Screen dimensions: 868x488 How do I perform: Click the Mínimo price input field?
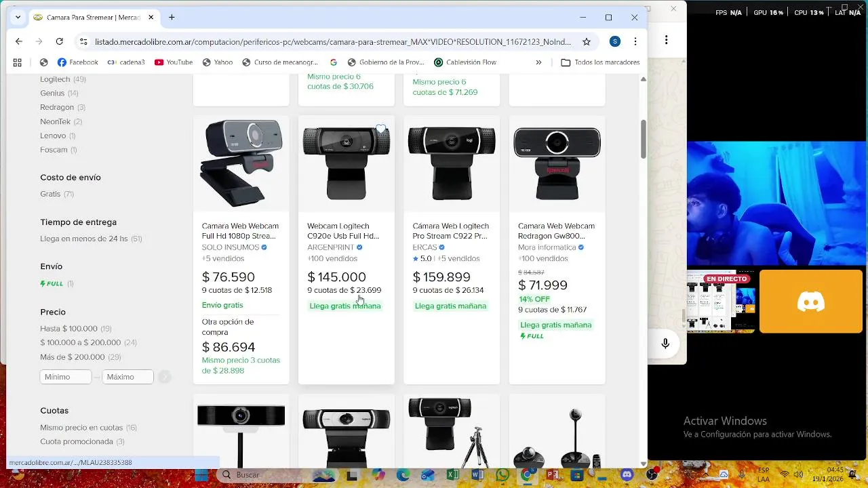[x=66, y=377]
